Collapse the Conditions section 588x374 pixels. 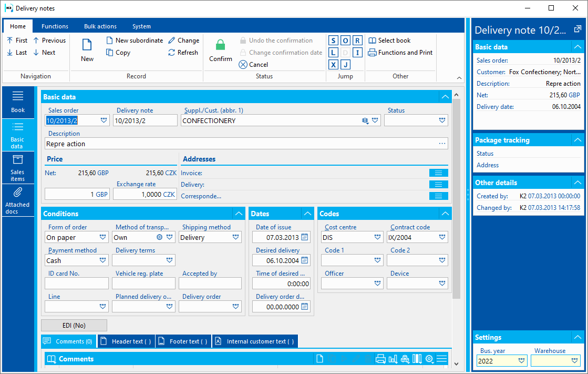pyautogui.click(x=239, y=214)
